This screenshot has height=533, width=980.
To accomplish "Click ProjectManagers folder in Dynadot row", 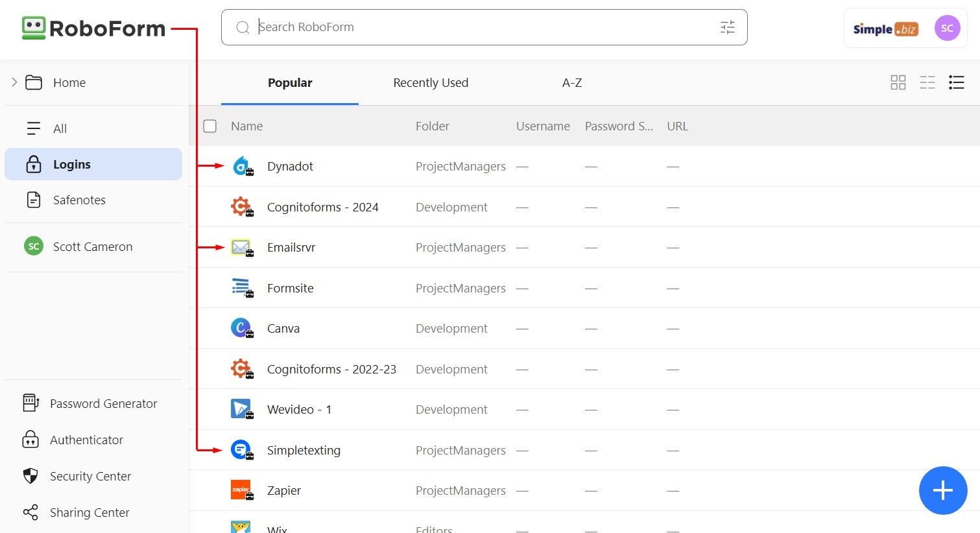I will (x=460, y=167).
